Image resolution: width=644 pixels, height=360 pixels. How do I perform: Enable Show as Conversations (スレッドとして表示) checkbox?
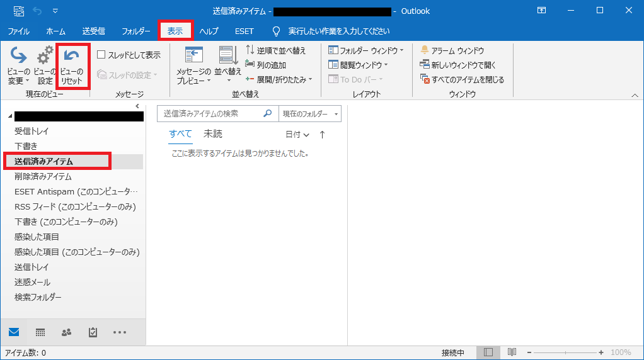pos(101,55)
